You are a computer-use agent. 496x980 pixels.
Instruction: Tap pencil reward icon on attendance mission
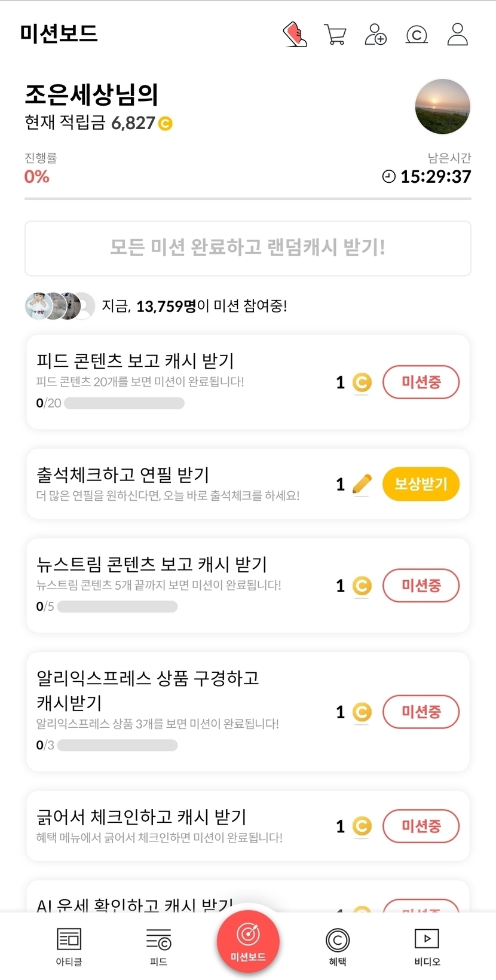(362, 484)
